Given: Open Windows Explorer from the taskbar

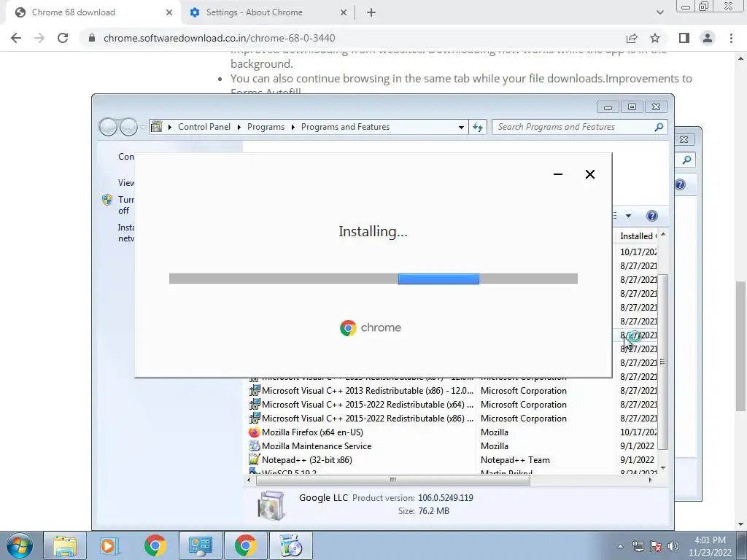Looking at the screenshot, I should (x=65, y=545).
